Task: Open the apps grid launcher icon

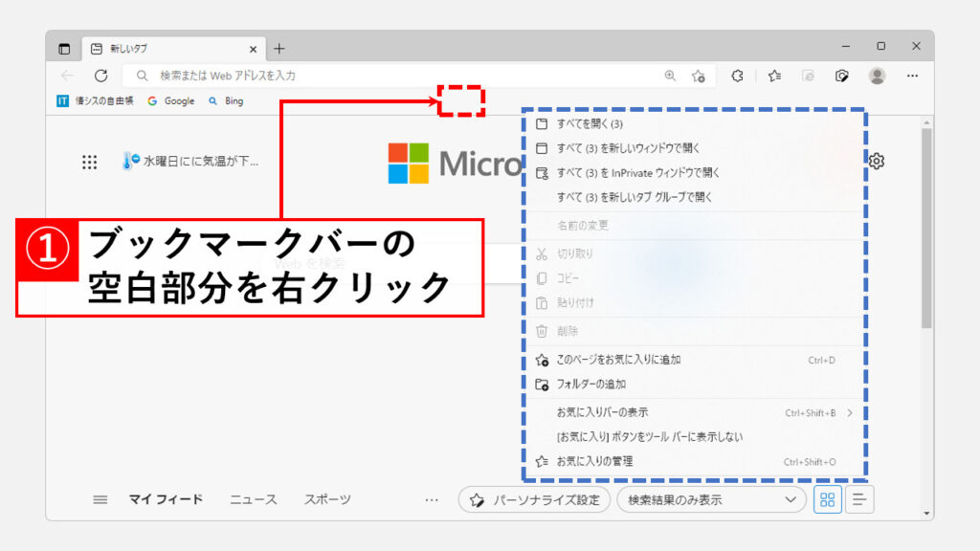Action: tap(89, 162)
